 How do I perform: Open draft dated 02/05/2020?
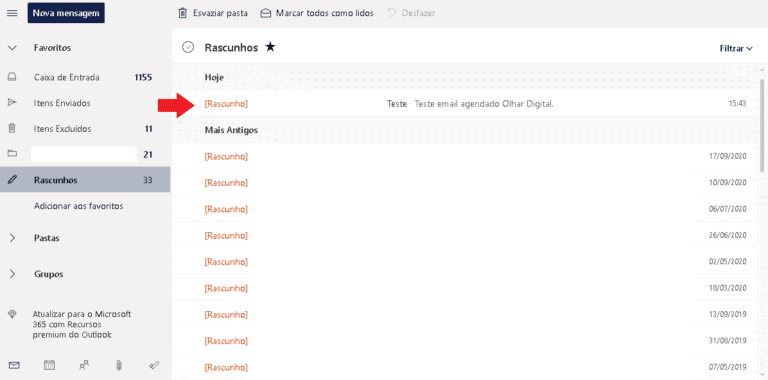(x=465, y=262)
